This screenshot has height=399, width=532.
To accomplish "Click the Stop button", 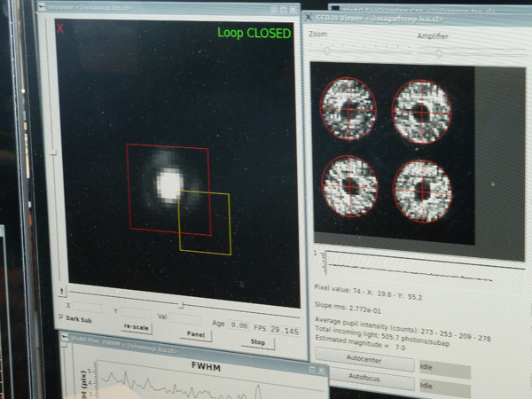I will (258, 342).
